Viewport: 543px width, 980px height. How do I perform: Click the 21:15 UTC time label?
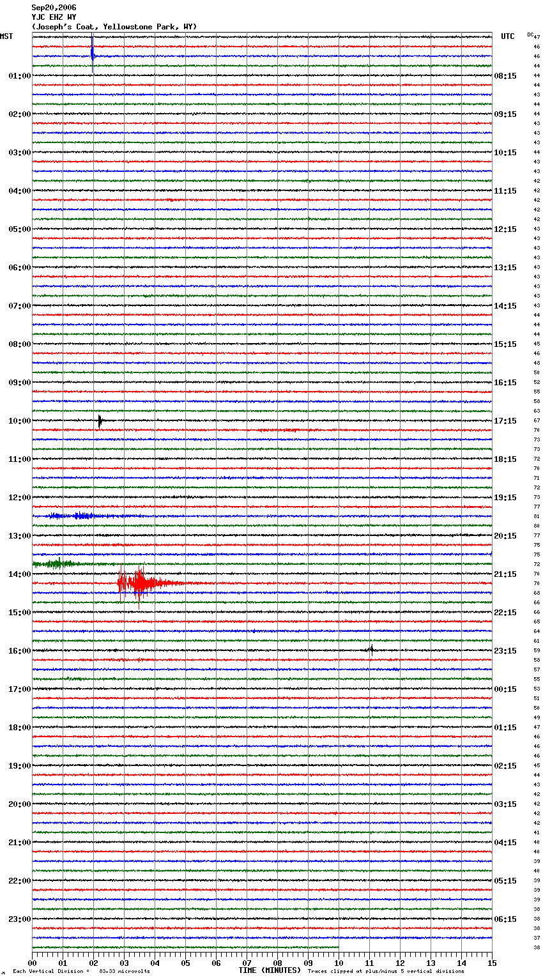[505, 574]
